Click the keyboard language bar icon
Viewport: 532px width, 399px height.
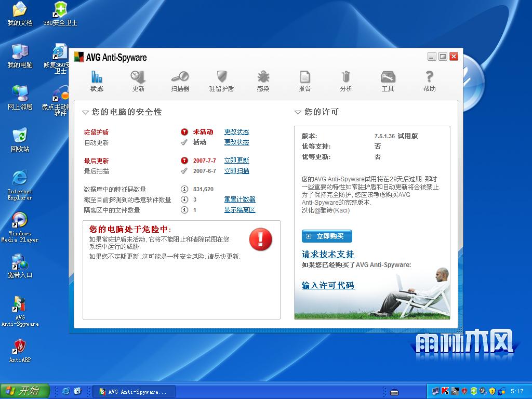394,392
